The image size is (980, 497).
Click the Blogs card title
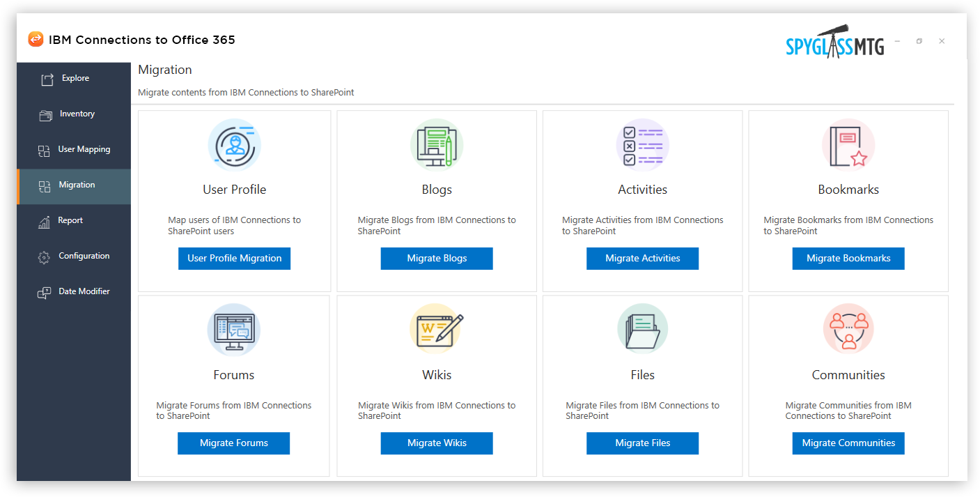[437, 190]
